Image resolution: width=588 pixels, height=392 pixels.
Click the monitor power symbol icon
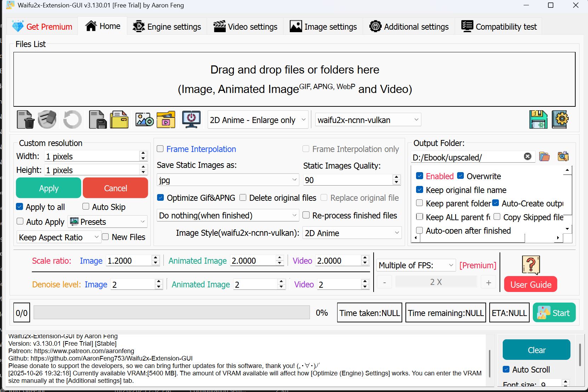191,120
